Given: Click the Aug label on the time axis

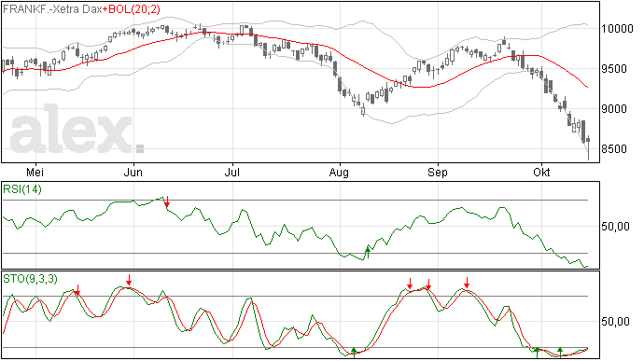Looking at the screenshot, I should click(339, 173).
